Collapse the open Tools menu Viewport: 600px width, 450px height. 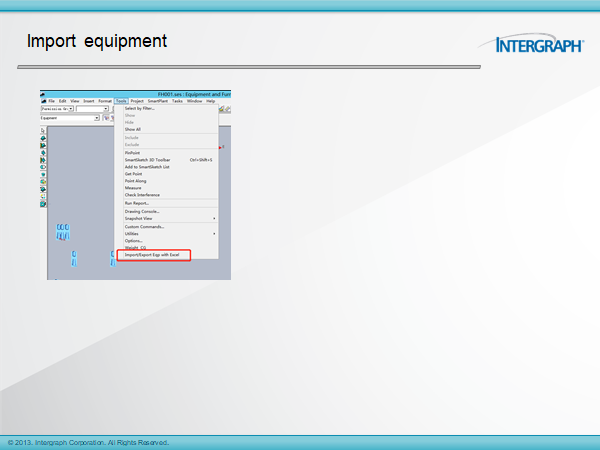tap(121, 101)
